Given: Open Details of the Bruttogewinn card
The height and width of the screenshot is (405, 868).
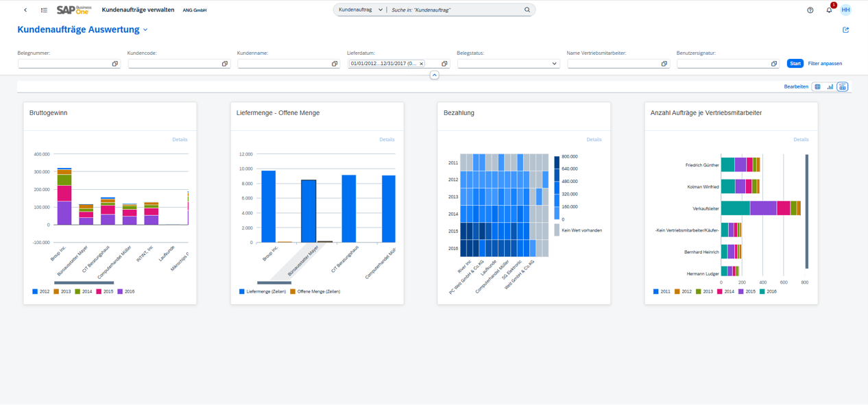Looking at the screenshot, I should click(x=180, y=139).
